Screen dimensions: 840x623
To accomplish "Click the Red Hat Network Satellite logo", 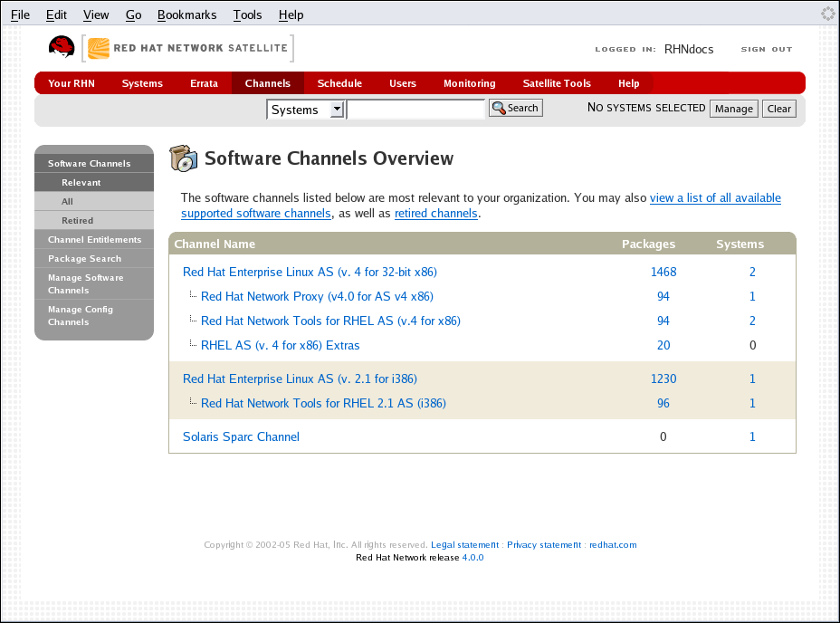I will (188, 48).
